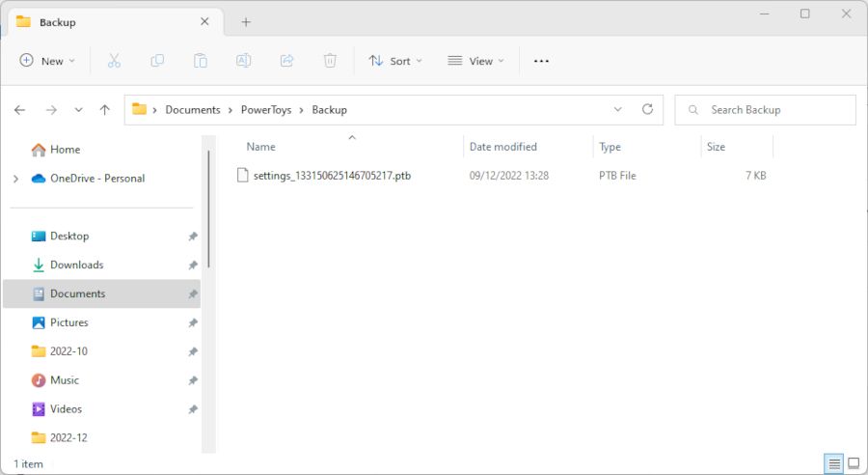Click the 7 KB size cell

(755, 176)
